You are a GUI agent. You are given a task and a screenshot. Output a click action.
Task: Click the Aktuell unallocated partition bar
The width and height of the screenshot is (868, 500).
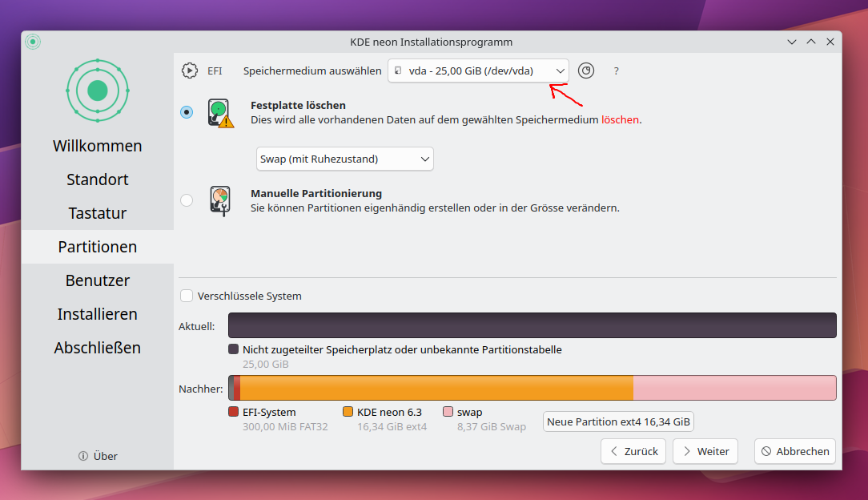pyautogui.click(x=532, y=325)
